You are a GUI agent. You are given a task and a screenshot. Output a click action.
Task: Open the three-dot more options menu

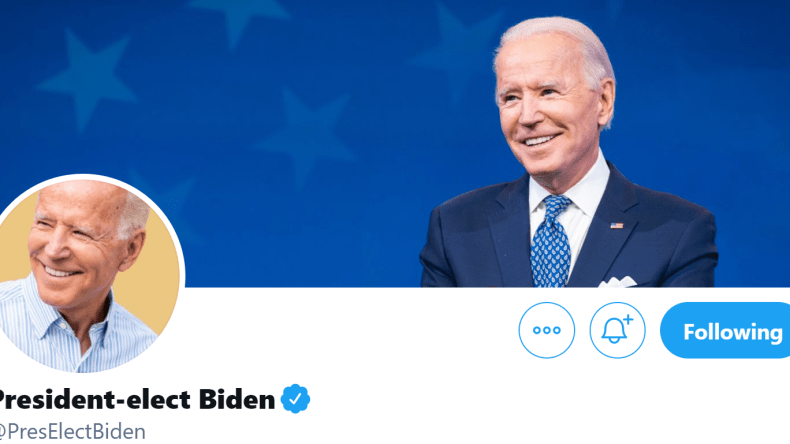tap(547, 330)
